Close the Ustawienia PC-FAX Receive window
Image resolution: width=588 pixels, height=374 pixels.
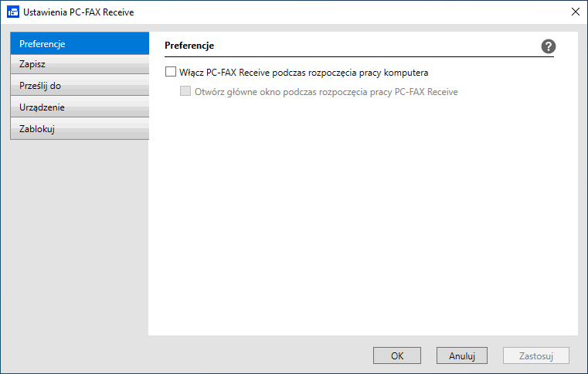point(575,12)
